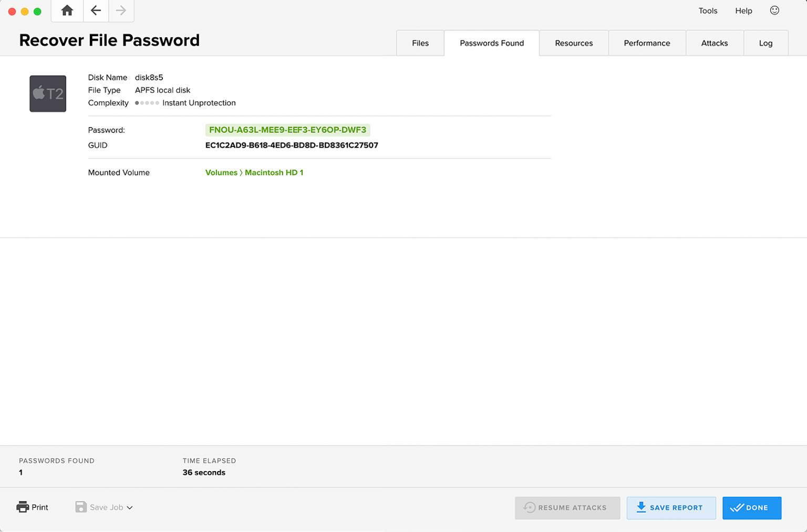Click the Resume Attacks button
Viewport: 807px width, 532px height.
point(567,507)
